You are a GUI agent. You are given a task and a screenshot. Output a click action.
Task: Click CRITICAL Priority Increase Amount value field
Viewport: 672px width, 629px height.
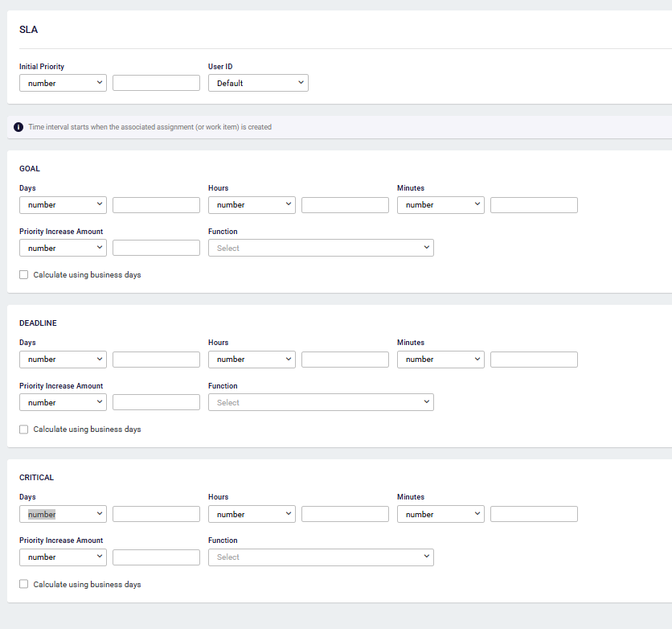[x=157, y=557]
